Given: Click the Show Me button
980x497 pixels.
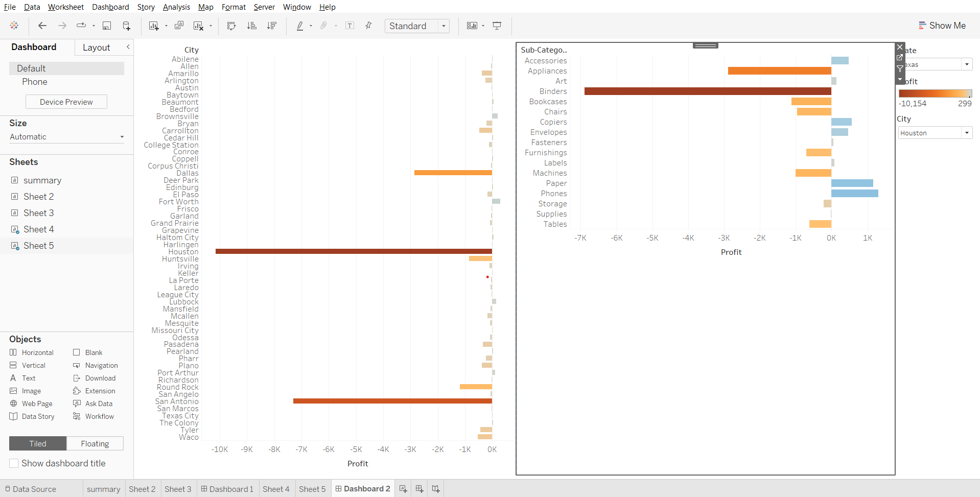Looking at the screenshot, I should pyautogui.click(x=942, y=26).
